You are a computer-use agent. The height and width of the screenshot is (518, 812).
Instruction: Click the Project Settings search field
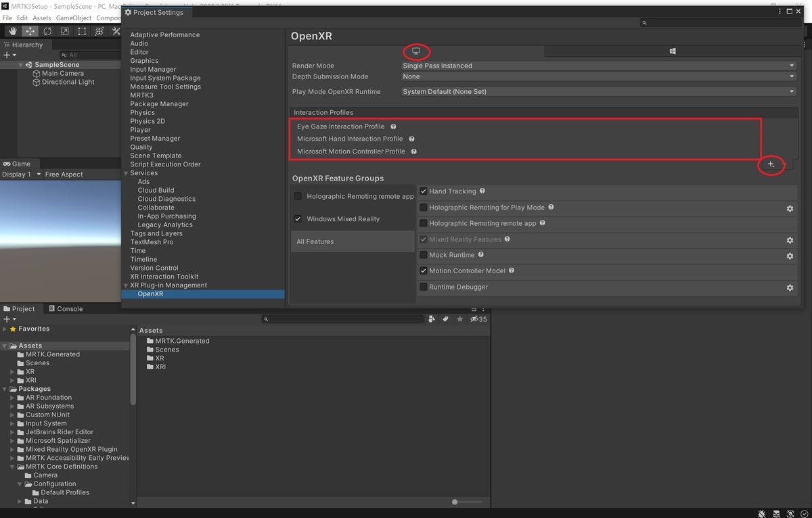click(721, 22)
